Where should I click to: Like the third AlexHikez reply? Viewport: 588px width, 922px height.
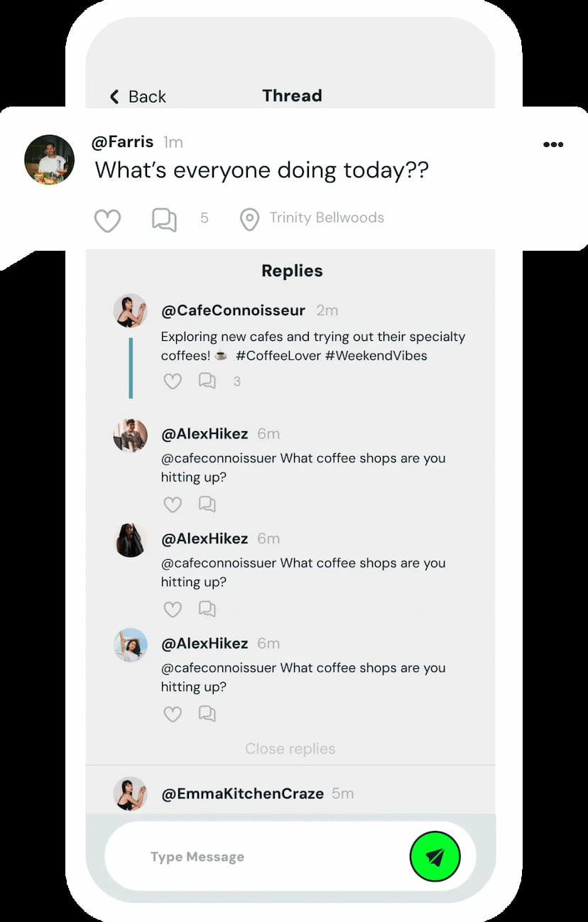coord(173,714)
